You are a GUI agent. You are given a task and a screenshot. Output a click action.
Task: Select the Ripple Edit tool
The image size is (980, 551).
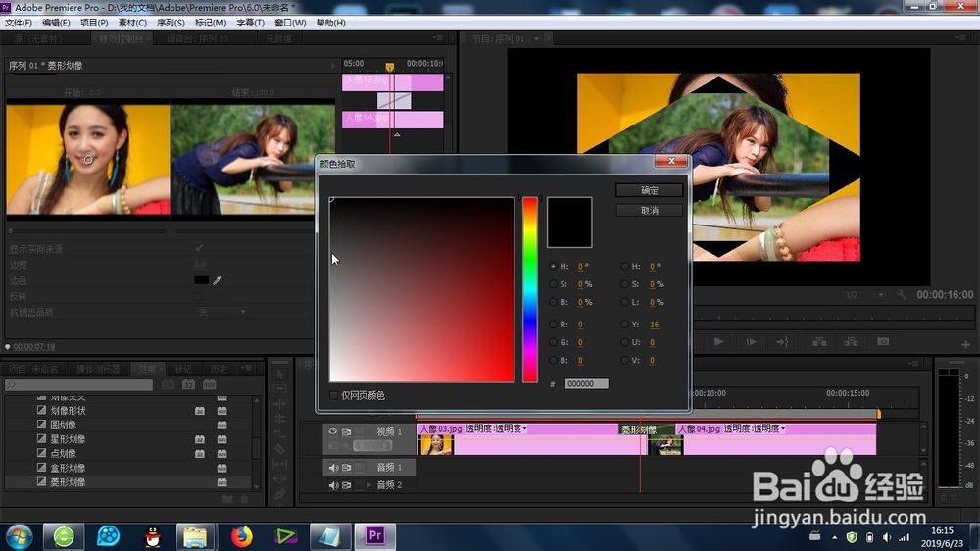click(x=279, y=404)
